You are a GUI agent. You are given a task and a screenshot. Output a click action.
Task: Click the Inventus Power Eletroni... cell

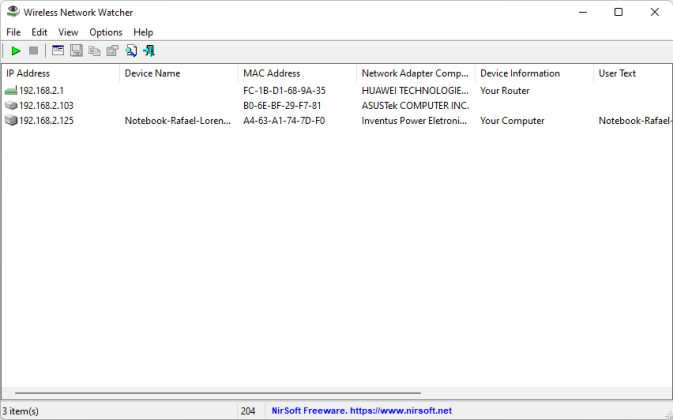click(x=414, y=121)
